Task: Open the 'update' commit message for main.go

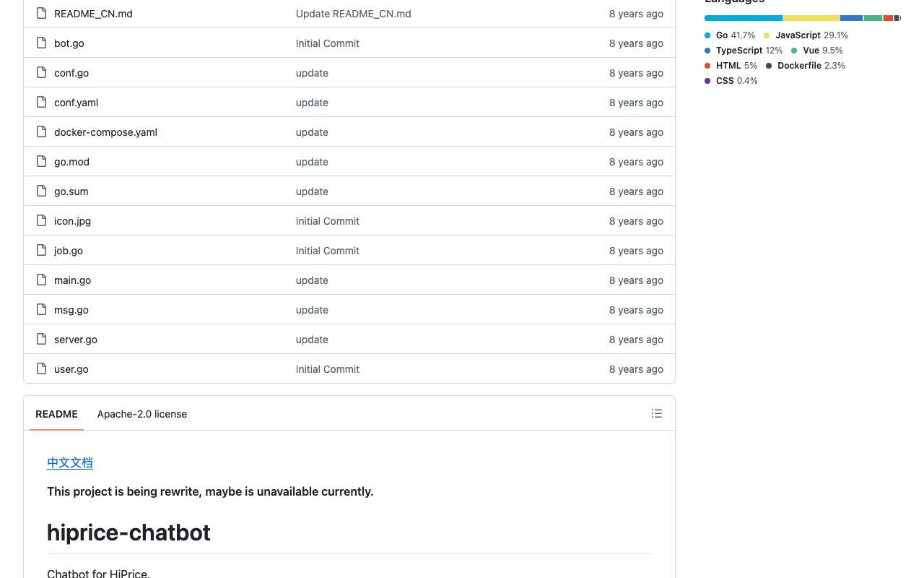Action: click(x=312, y=280)
